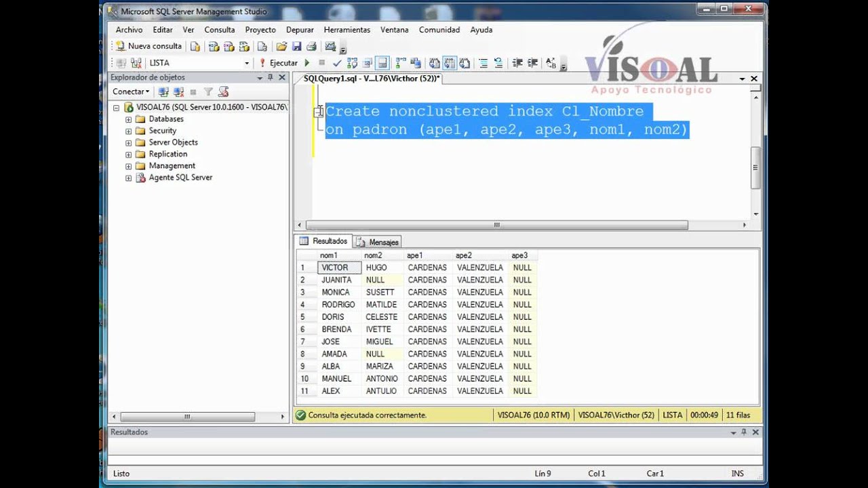Open a Database Engine query
Viewport: 868px width, 488px height.
(195, 46)
